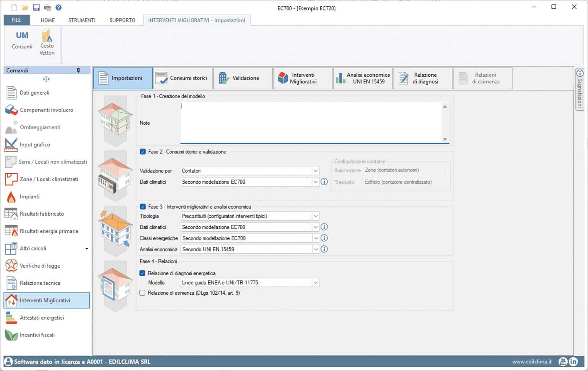Open the YouTube icon in status bar
Viewport: 588px width, 371px height.
click(563, 362)
